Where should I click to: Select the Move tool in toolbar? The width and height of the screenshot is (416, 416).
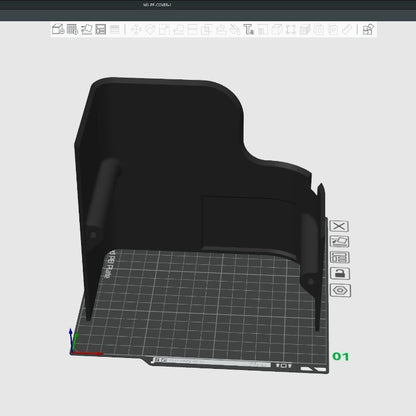pos(136,29)
